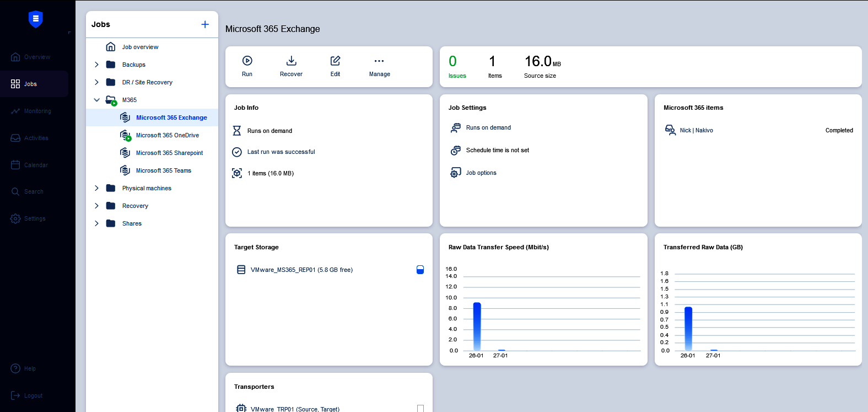
Task: Open the Nick | Nakivo item link
Action: [x=696, y=130]
